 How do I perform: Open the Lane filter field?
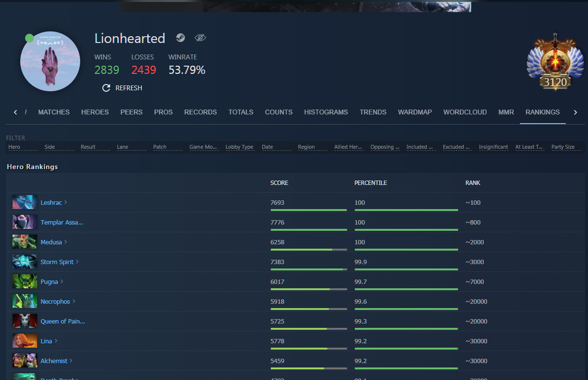(x=132, y=147)
